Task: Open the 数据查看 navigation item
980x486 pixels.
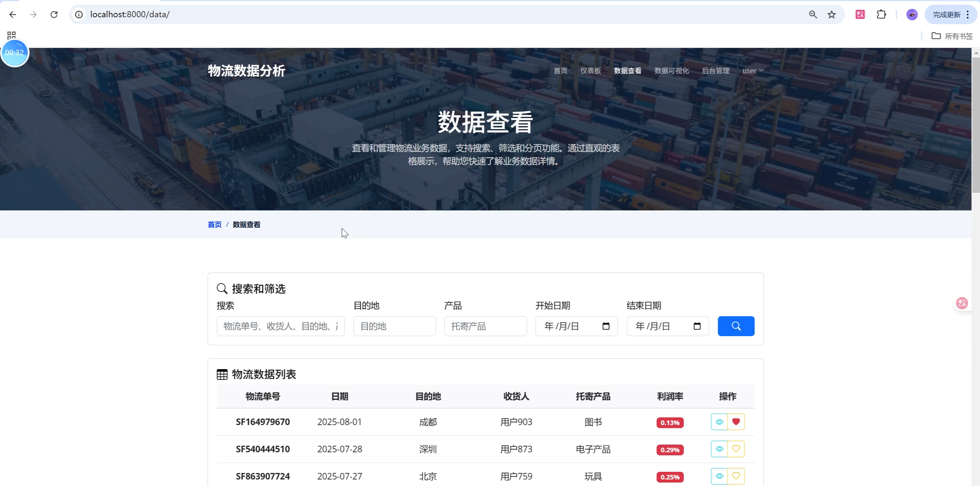Action: (x=628, y=71)
